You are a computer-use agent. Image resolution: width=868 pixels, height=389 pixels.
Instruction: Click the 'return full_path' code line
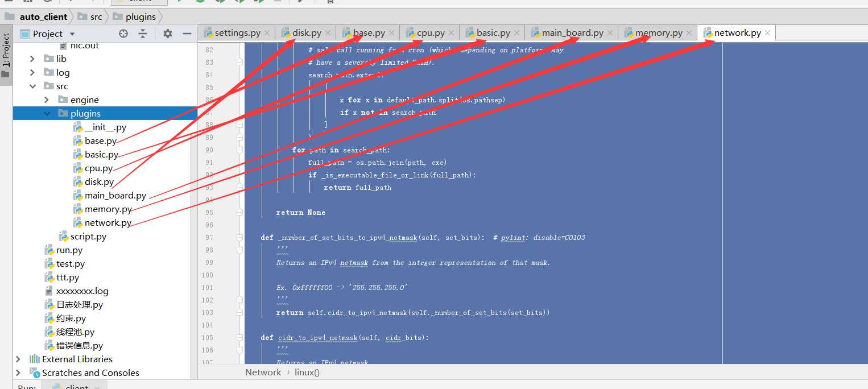pyautogui.click(x=358, y=187)
